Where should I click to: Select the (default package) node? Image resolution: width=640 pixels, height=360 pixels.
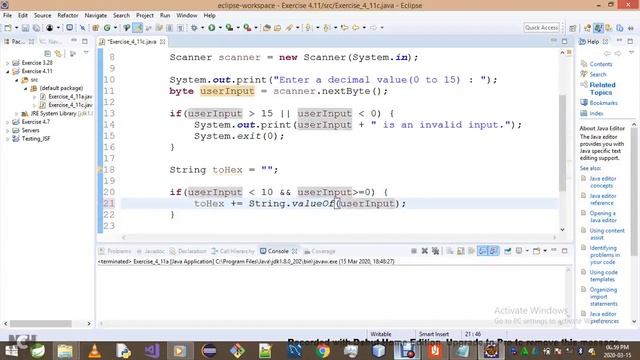pyautogui.click(x=57, y=88)
